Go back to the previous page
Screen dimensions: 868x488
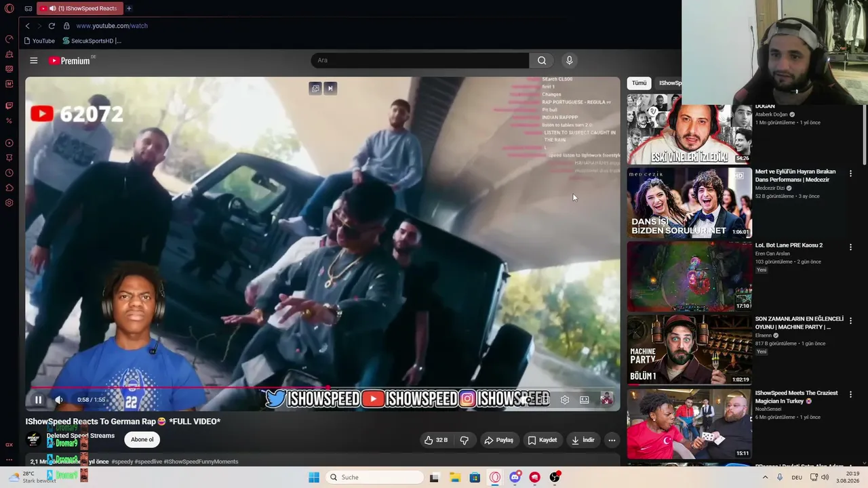click(27, 26)
